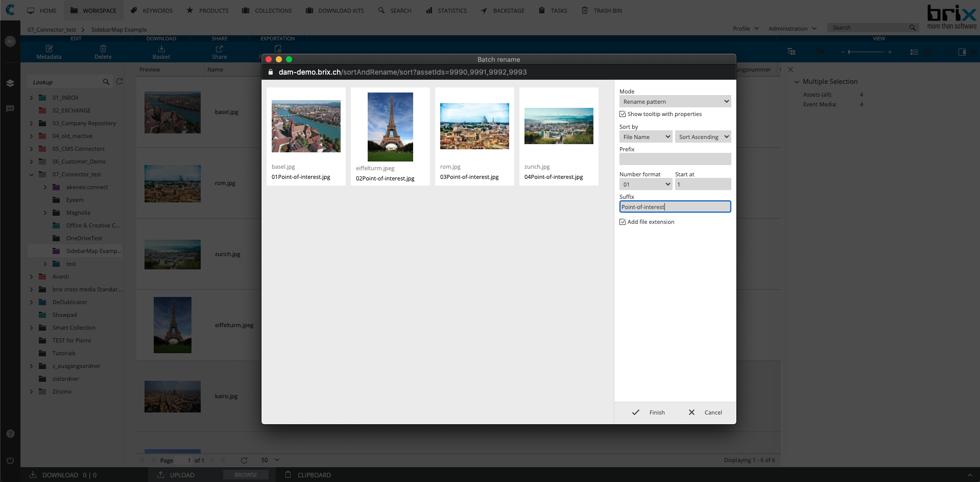The width and height of the screenshot is (980, 482).
Task: Click the BROWSE button
Action: pyautogui.click(x=246, y=475)
